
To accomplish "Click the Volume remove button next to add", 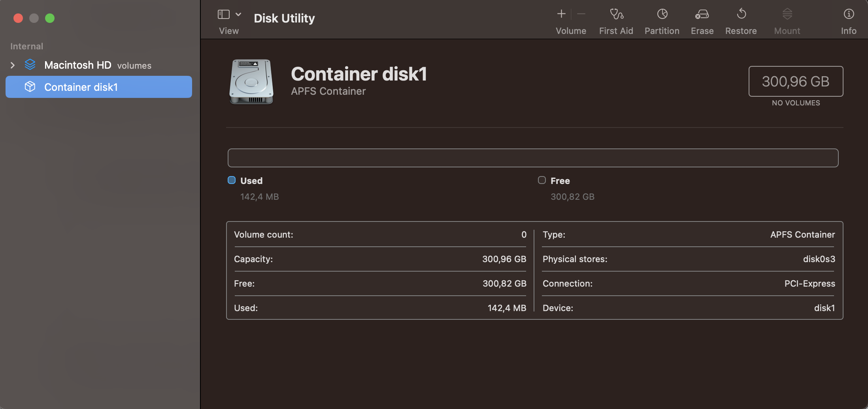I will [x=581, y=14].
